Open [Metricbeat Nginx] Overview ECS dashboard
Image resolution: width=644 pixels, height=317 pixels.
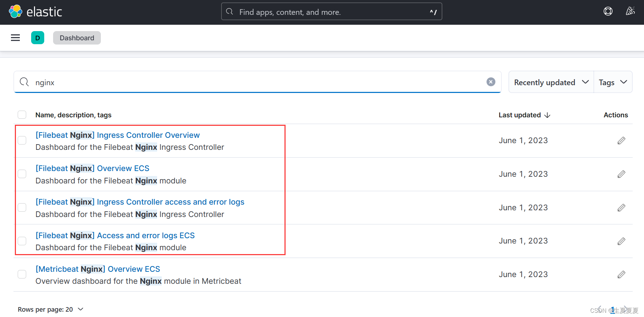pyautogui.click(x=98, y=269)
